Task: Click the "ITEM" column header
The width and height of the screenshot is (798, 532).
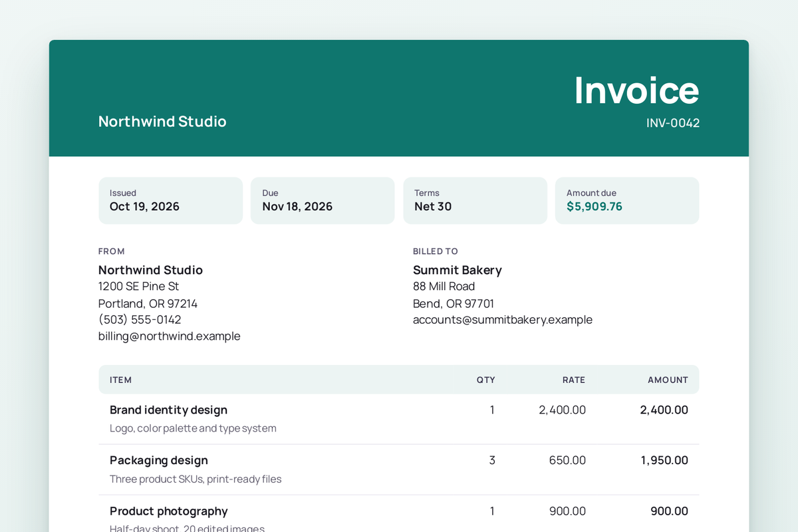Action: pos(120,380)
